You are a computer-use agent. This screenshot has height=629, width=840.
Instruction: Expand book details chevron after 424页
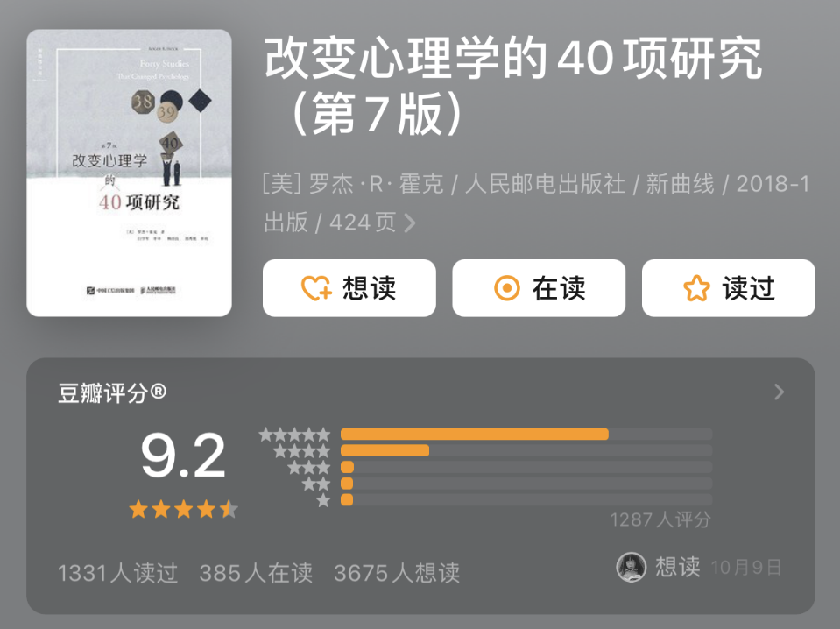coord(410,223)
